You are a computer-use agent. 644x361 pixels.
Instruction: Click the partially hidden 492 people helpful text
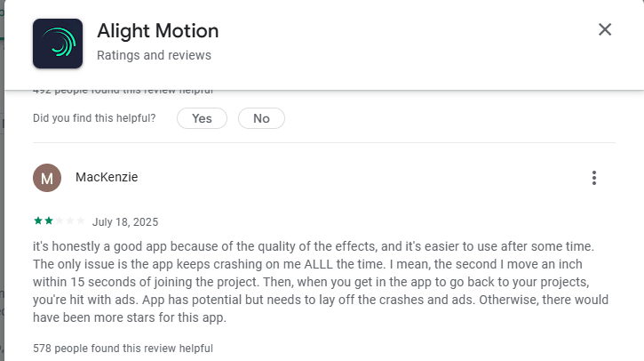pos(123,91)
